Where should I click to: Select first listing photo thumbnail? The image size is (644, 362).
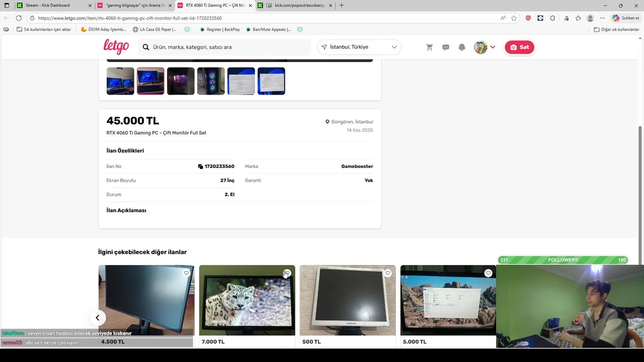(120, 81)
